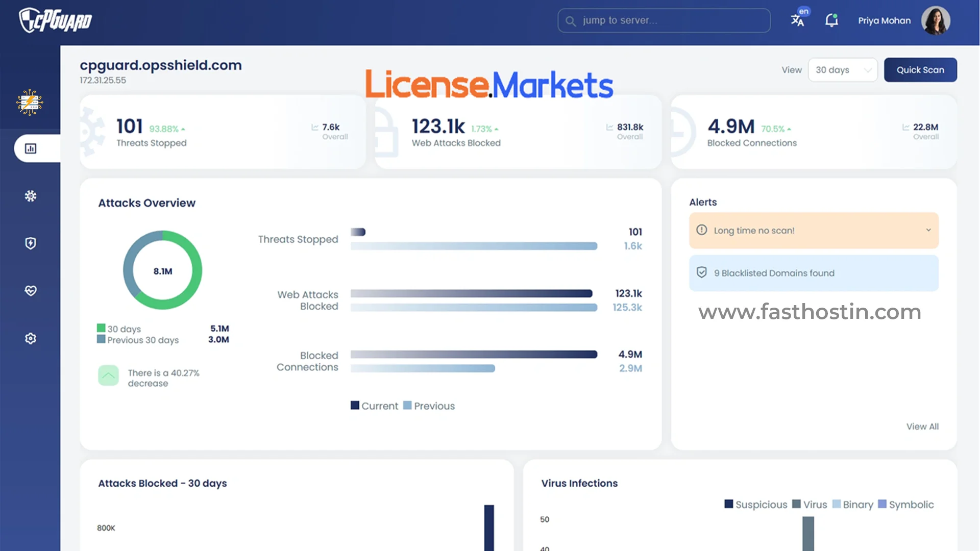Click the Attacks Overview heading
Screen dimensions: 980x551
point(146,203)
